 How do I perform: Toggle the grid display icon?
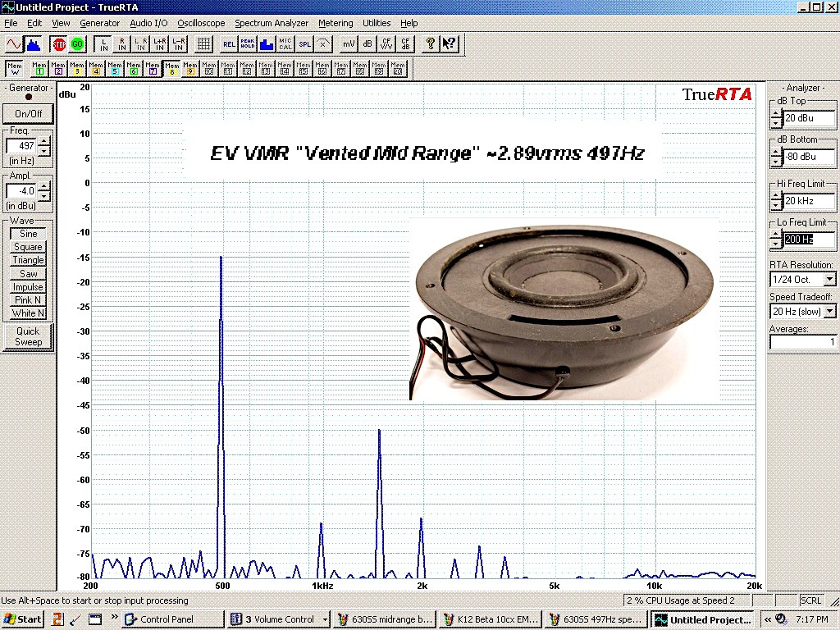coord(203,44)
